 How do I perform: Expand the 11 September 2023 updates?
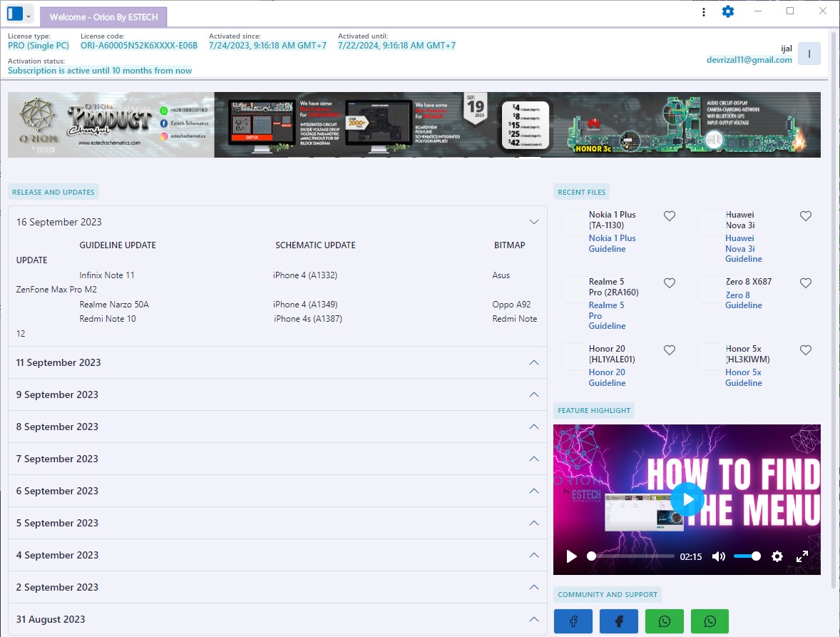click(x=533, y=362)
